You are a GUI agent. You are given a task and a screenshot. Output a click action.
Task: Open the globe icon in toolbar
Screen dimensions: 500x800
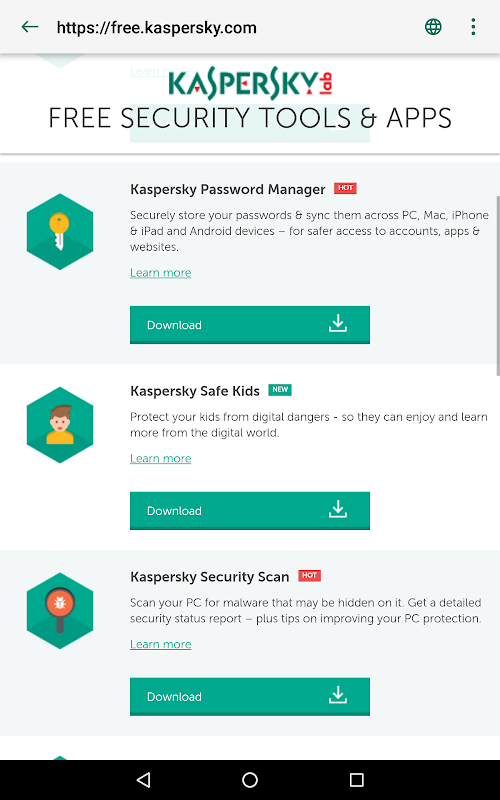click(433, 27)
